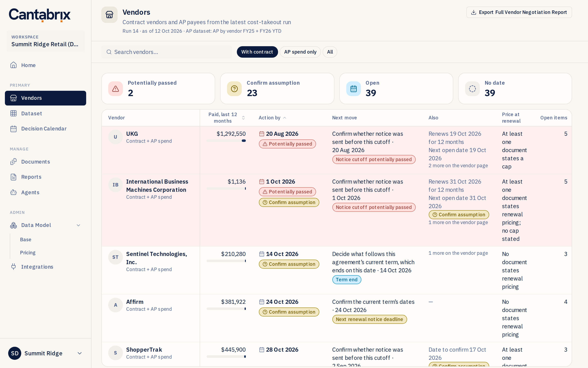Open the Summit Ridge account menu chevron

(79, 353)
